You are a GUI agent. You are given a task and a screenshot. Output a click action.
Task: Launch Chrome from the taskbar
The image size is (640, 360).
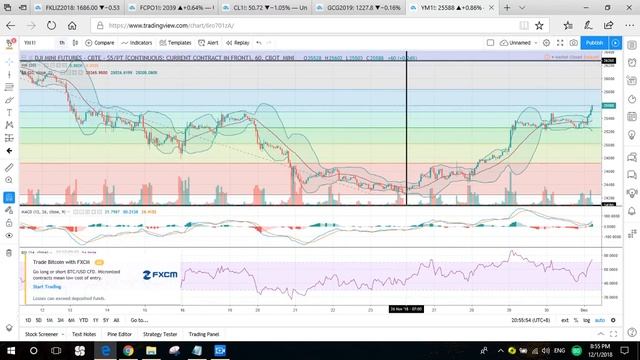(128, 351)
